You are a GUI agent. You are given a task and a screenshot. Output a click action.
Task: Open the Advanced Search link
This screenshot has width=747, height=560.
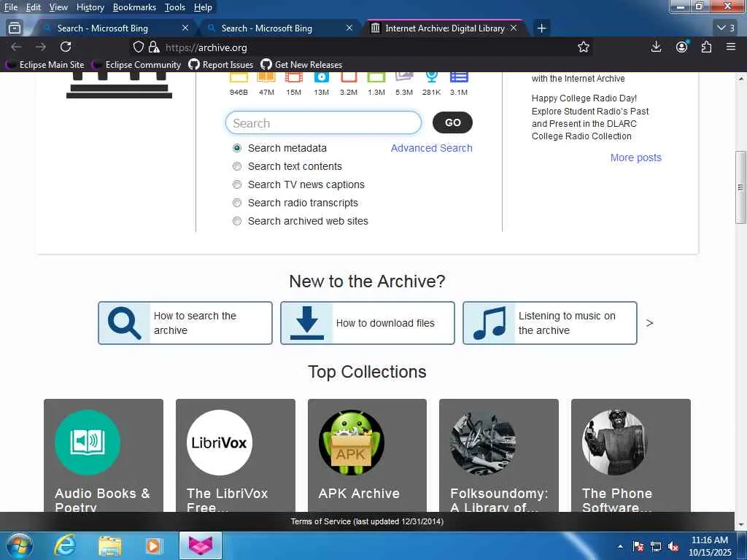click(432, 148)
